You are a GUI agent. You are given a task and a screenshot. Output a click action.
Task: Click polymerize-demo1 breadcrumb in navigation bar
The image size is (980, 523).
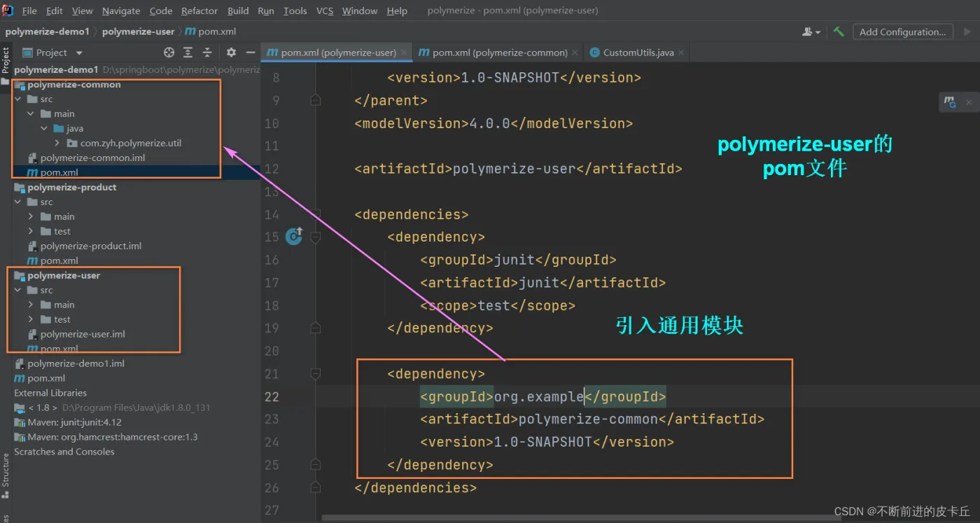click(47, 32)
